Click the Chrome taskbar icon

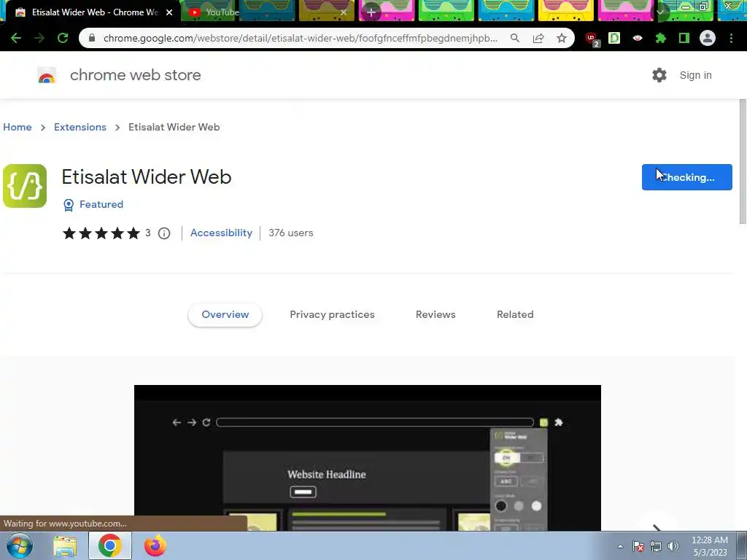click(x=109, y=545)
